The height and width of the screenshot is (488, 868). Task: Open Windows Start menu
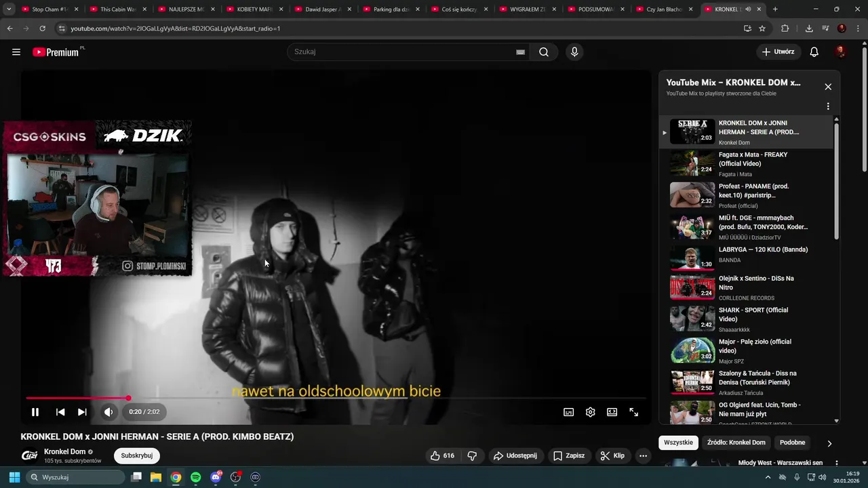[x=14, y=477]
